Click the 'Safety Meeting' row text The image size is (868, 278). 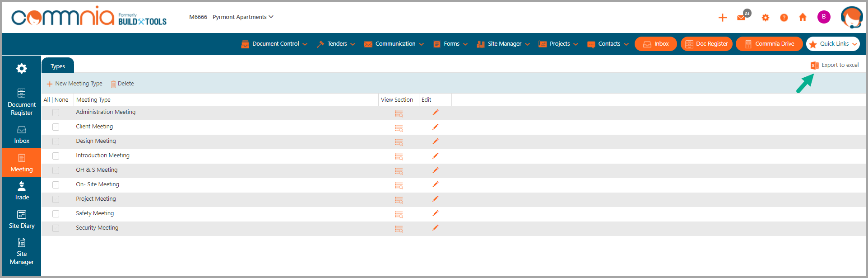click(x=95, y=213)
